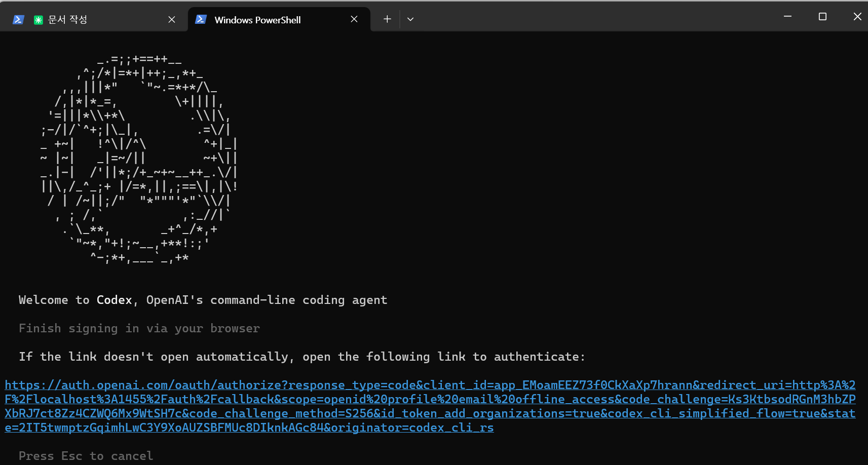Close the 문서 작성 tab
Viewport: 868px width, 465px height.
point(172,19)
